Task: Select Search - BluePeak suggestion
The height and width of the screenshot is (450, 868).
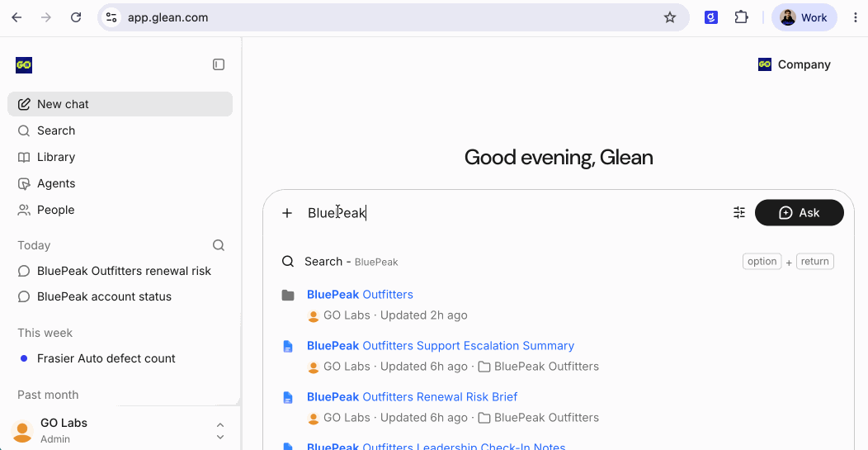Action: [558, 262]
